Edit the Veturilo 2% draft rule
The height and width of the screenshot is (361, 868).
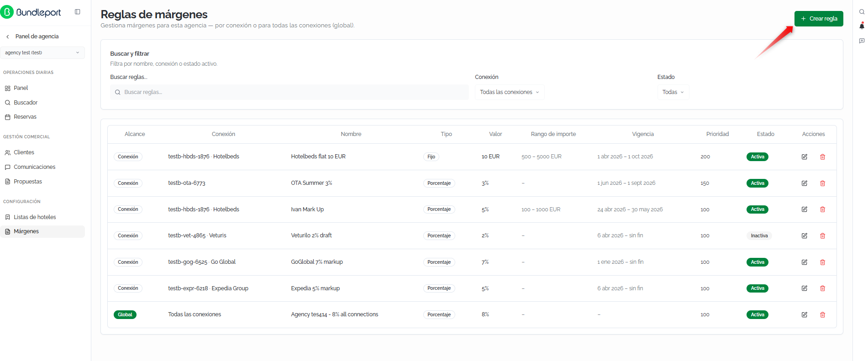(x=805, y=235)
